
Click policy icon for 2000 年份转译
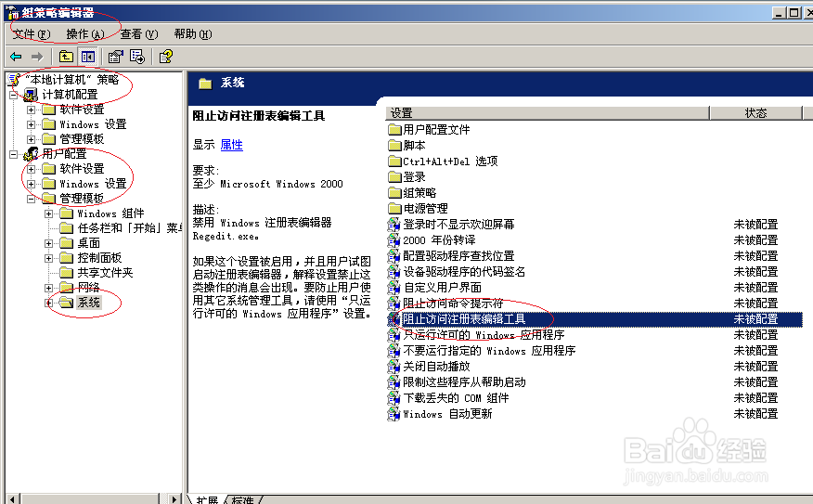point(394,240)
